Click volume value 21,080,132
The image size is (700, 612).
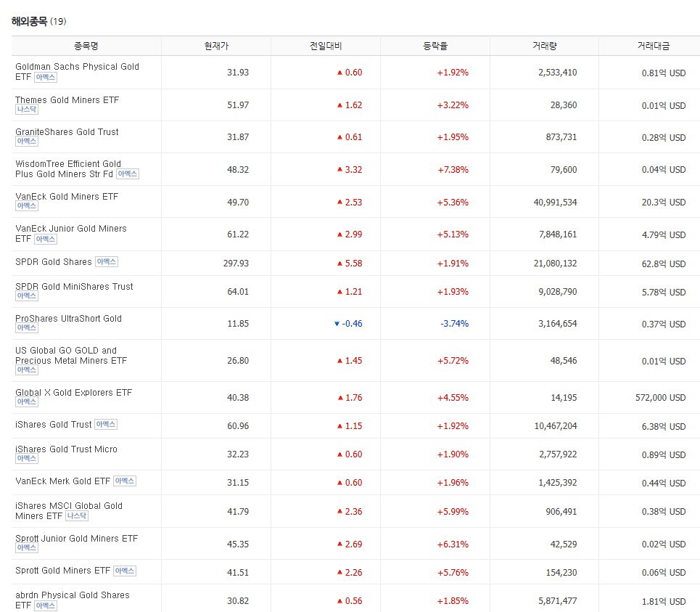click(556, 263)
